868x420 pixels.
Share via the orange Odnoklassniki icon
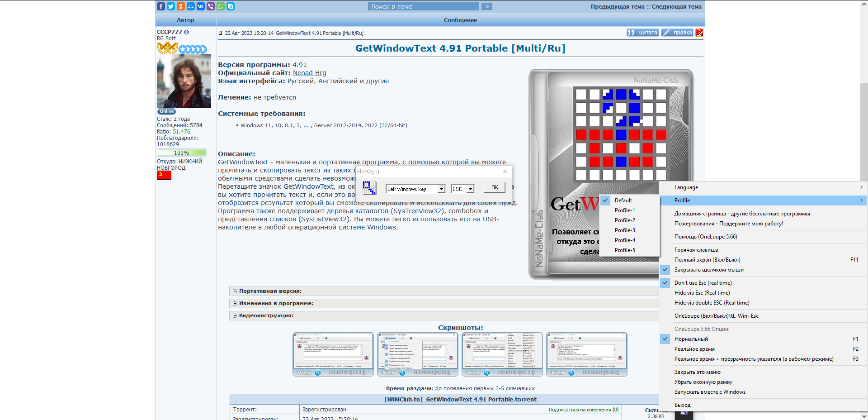[181, 6]
